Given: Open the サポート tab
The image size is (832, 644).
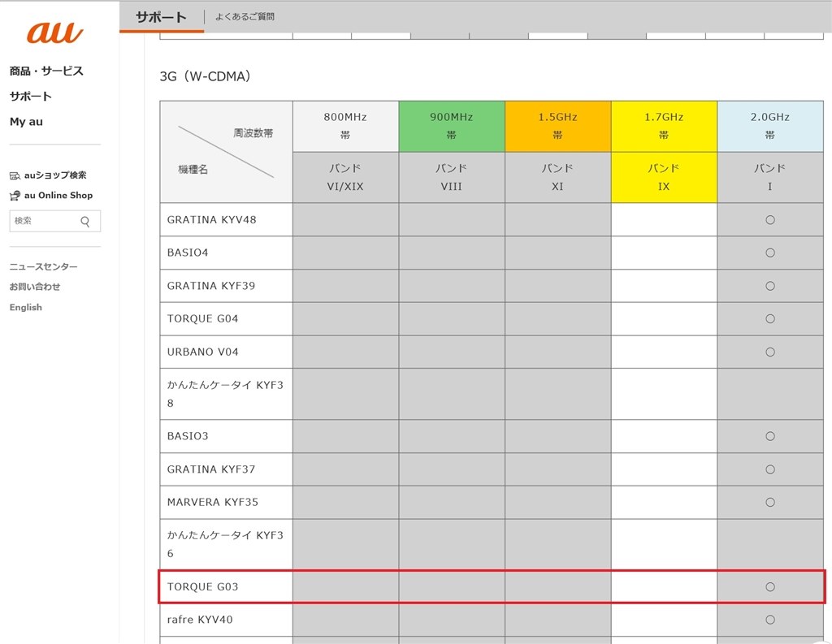Looking at the screenshot, I should (x=162, y=17).
